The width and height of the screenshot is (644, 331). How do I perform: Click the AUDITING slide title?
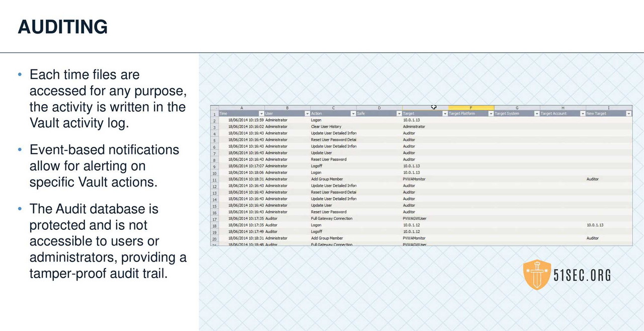(x=63, y=27)
